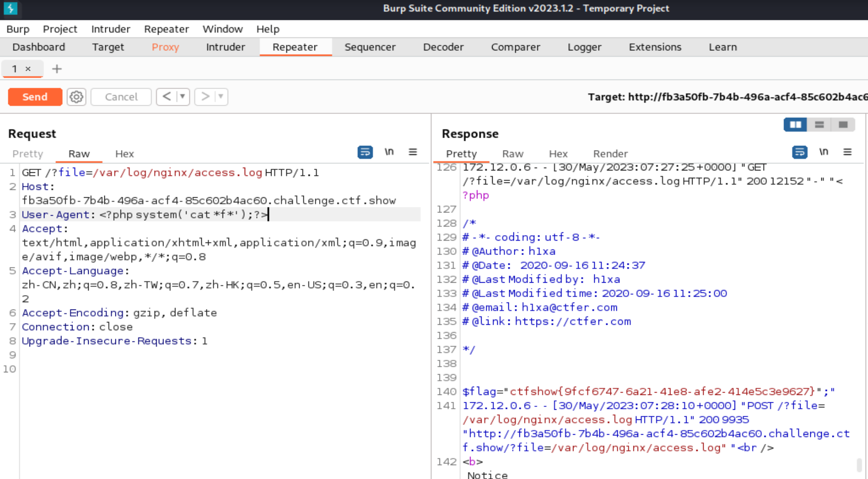Select Hex view in Response panel
Image resolution: width=868 pixels, height=479 pixels.
558,154
